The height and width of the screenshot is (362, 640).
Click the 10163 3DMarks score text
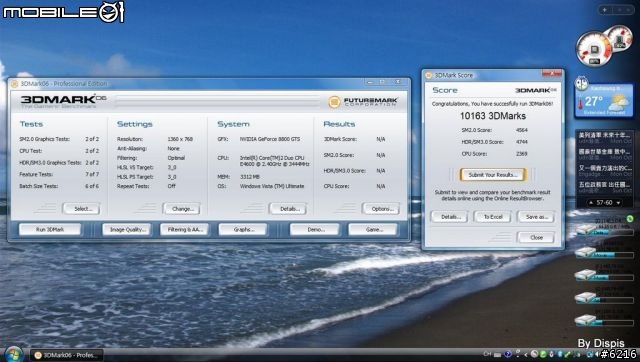(493, 116)
